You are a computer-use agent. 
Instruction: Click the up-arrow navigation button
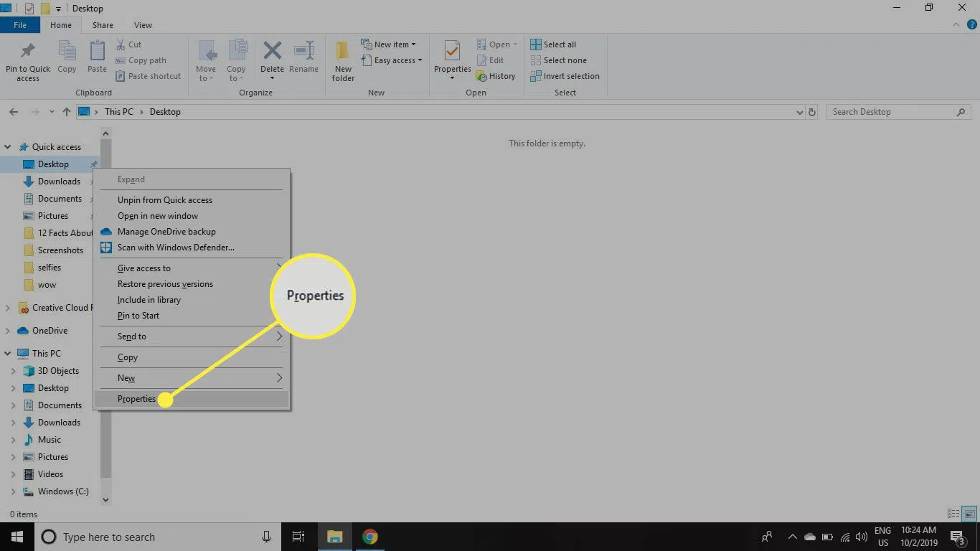pyautogui.click(x=67, y=112)
